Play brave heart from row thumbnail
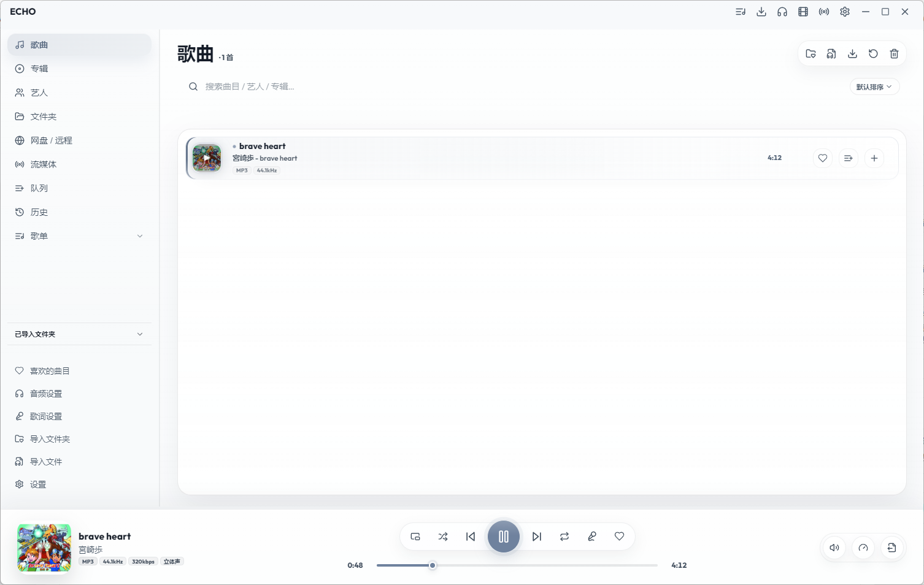This screenshot has height=585, width=924. point(207,158)
